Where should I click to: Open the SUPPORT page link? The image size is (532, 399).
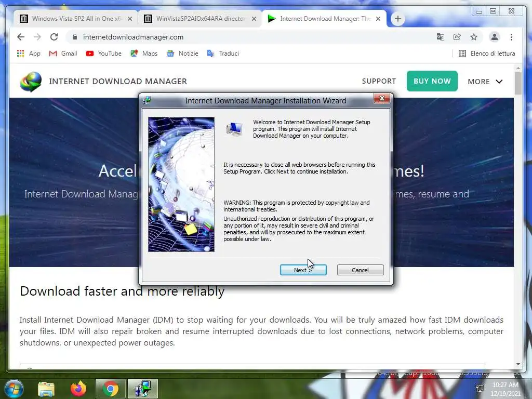click(x=379, y=81)
